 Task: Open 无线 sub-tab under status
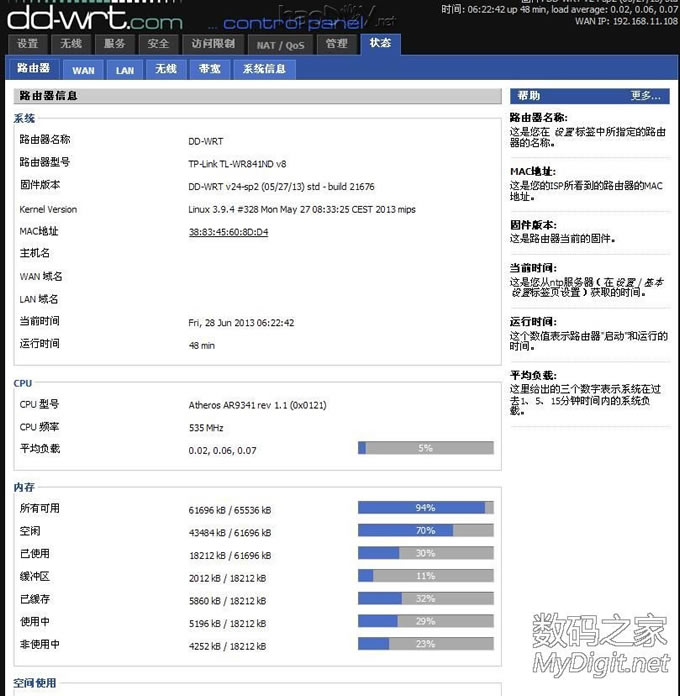tap(166, 69)
